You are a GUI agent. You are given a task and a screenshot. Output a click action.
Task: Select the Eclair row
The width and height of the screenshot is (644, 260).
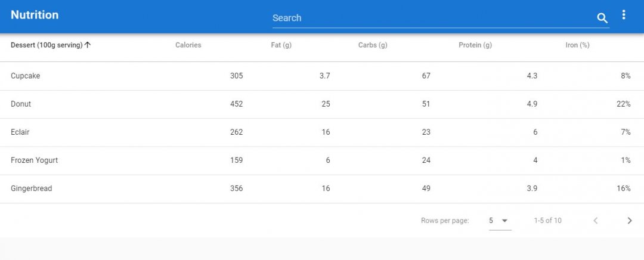[322, 132]
